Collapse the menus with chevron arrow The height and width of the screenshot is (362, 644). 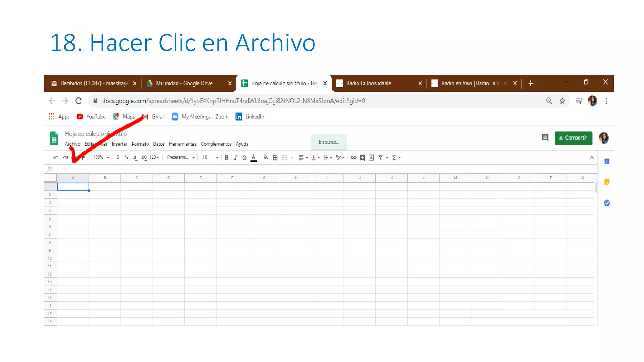pos(592,158)
